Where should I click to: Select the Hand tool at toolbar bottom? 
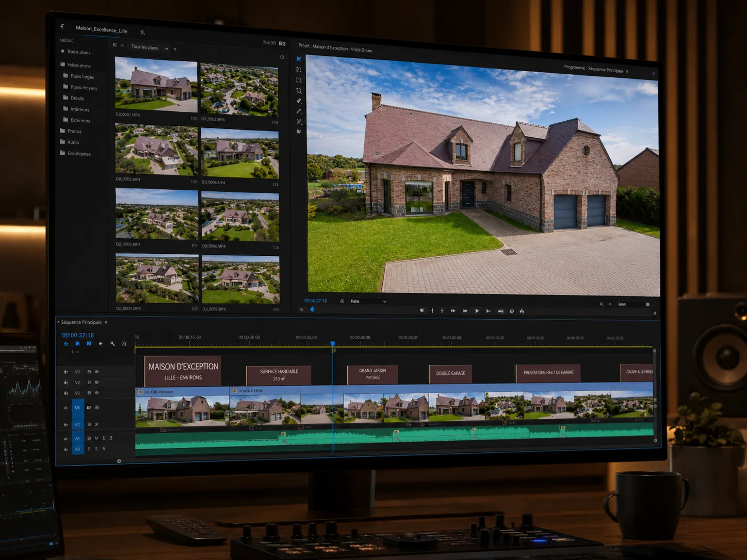[299, 132]
